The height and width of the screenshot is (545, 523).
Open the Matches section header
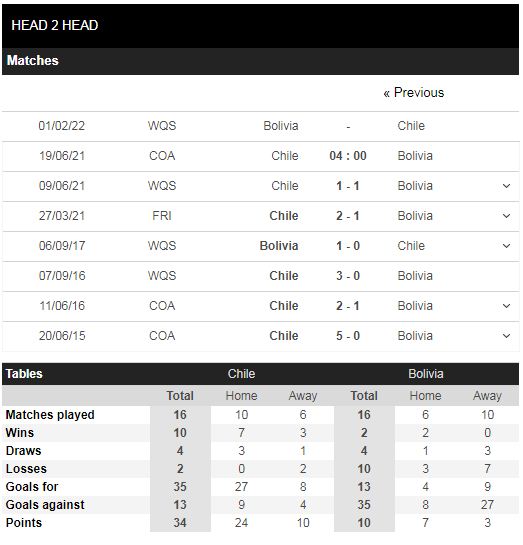[33, 60]
